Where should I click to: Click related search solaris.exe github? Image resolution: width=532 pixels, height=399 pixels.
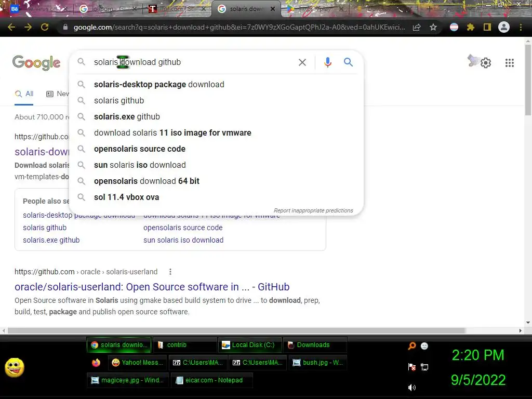(x=51, y=240)
